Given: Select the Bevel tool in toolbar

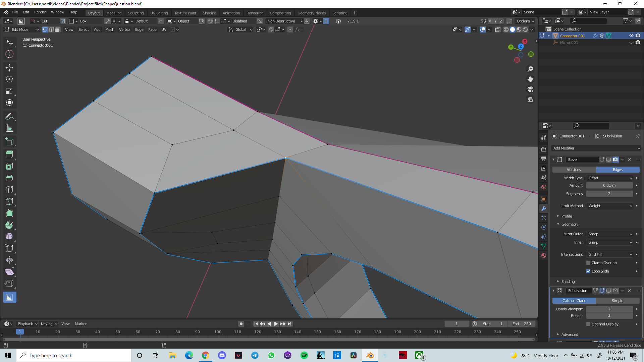Looking at the screenshot, I should click(9, 178).
